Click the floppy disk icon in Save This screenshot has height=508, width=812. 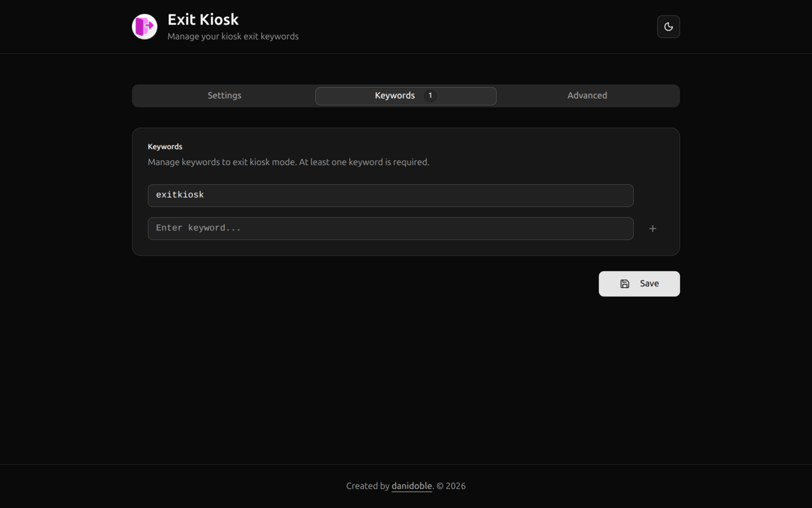(x=625, y=284)
